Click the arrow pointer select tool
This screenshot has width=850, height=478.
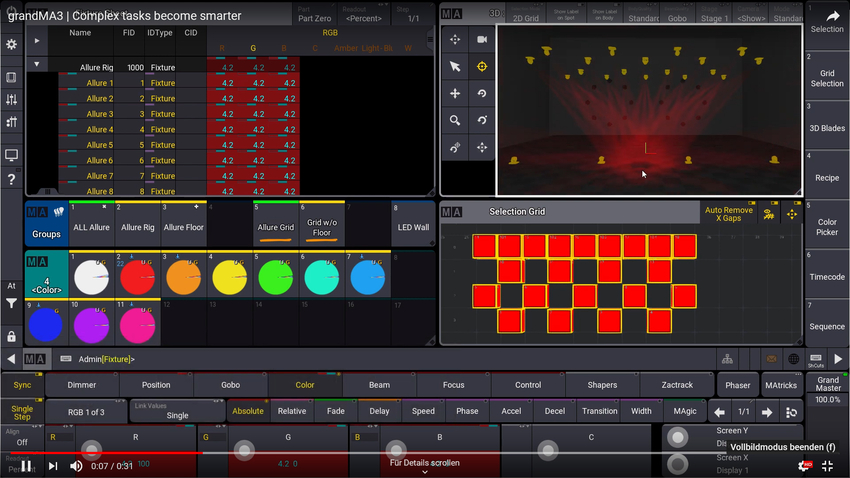(455, 66)
